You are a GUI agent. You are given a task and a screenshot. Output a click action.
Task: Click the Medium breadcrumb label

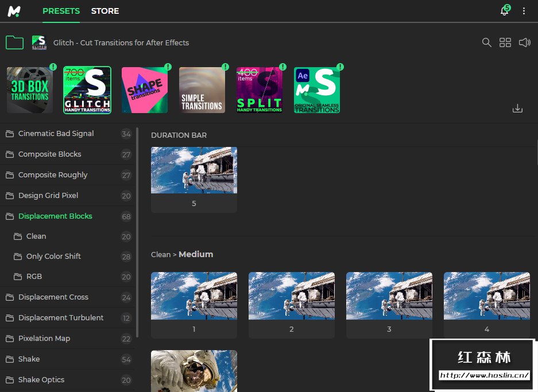196,254
